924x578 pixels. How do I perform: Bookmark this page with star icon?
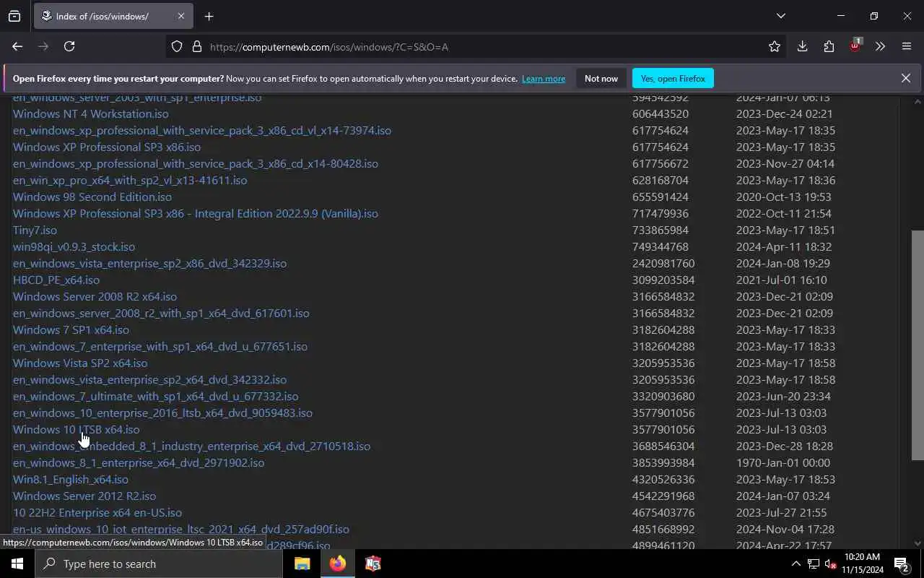pos(775,46)
